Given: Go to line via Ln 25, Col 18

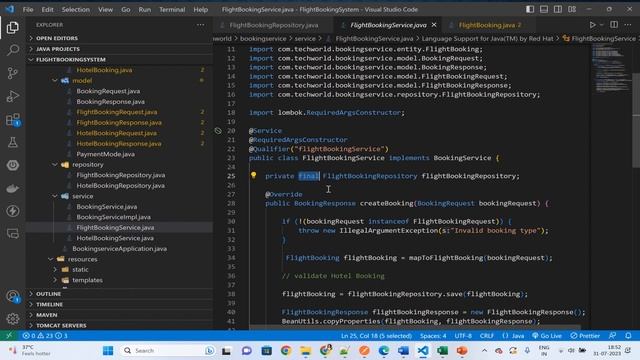Looking at the screenshot, I should point(376,336).
